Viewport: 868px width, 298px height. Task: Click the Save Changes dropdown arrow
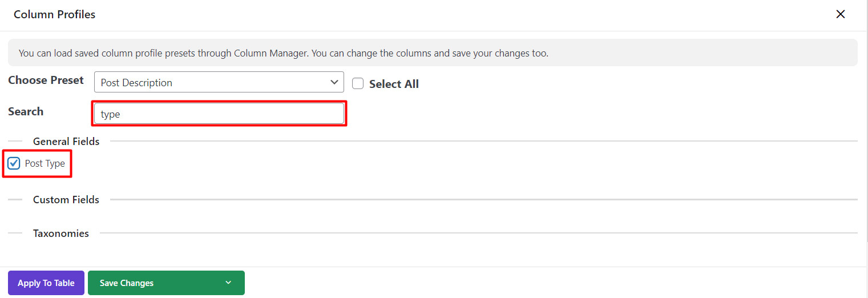(228, 283)
